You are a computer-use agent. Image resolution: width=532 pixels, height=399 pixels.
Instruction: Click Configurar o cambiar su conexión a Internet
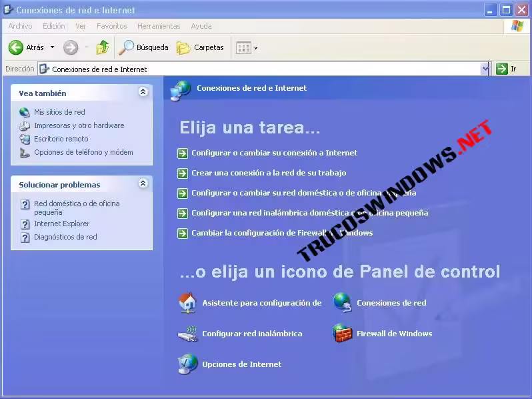coord(274,153)
